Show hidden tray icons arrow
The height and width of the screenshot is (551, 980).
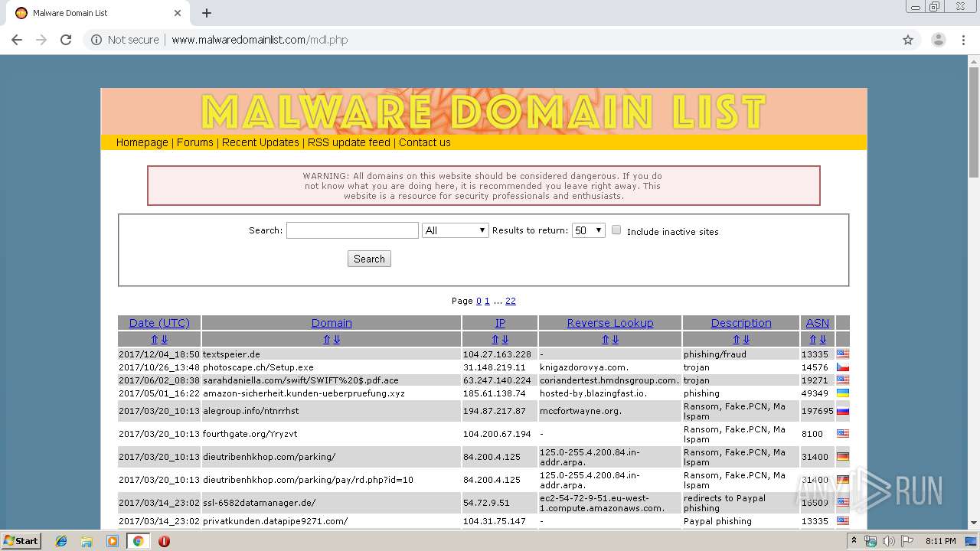pos(854,541)
